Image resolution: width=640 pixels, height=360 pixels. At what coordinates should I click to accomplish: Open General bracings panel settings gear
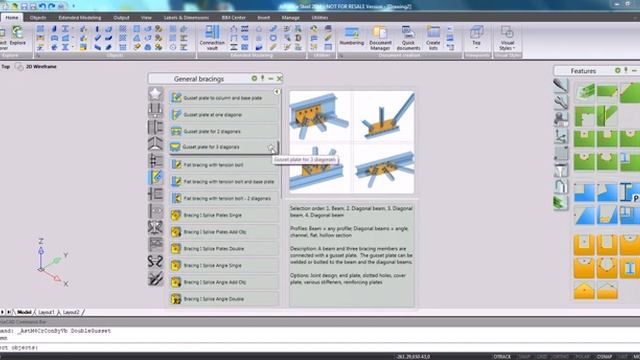click(x=254, y=78)
